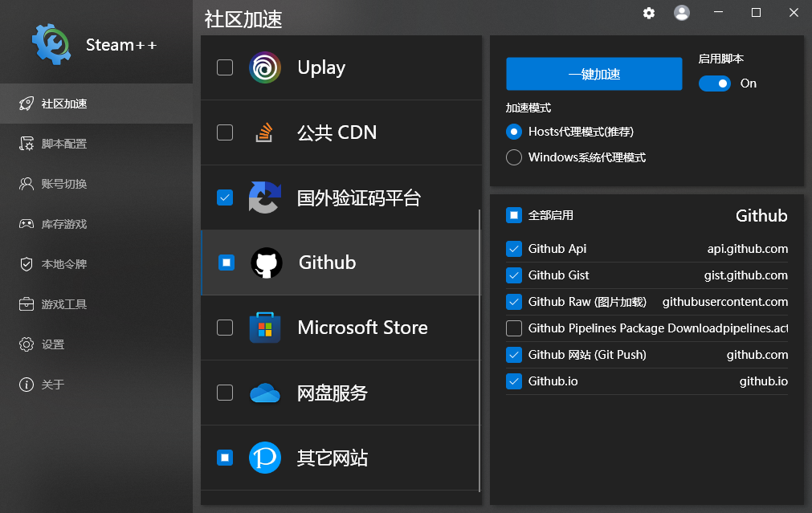Click the toolbox icon beside 游戏工具
Image resolution: width=812 pixels, height=513 pixels.
27,303
